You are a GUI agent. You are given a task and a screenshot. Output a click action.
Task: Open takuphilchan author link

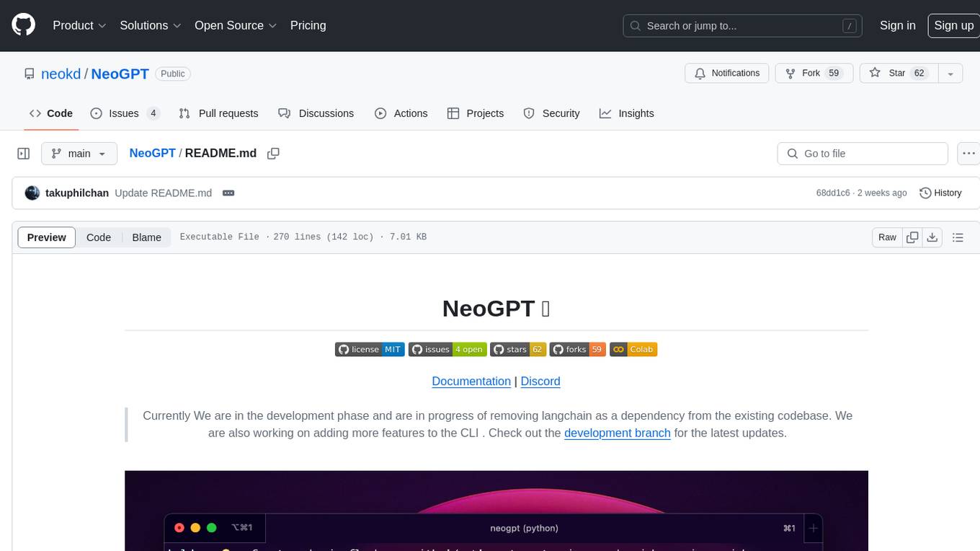point(77,193)
